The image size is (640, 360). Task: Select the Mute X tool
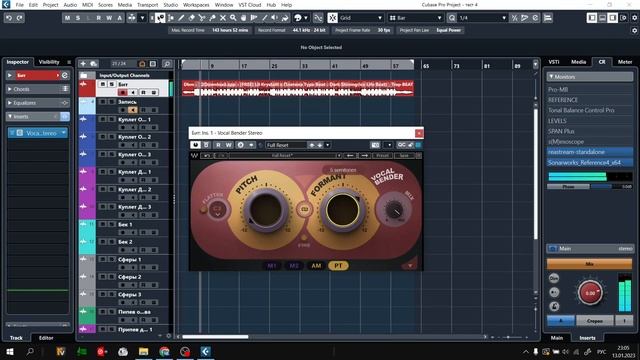pos(223,18)
